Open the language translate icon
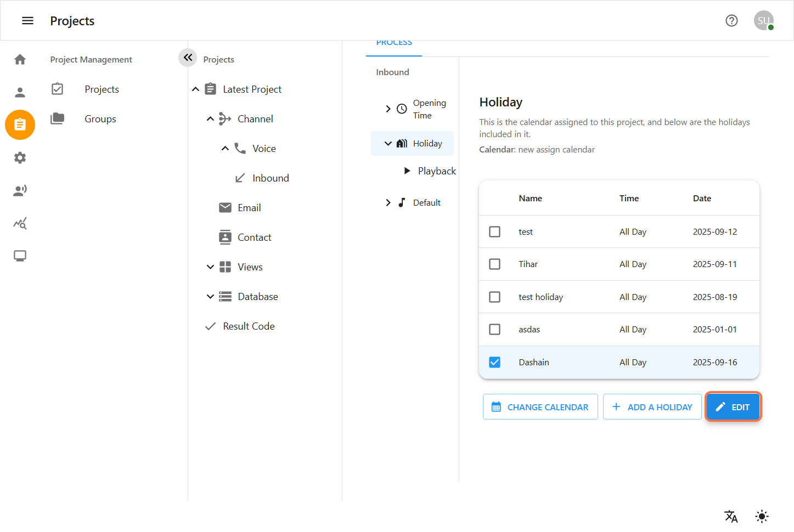 [731, 516]
